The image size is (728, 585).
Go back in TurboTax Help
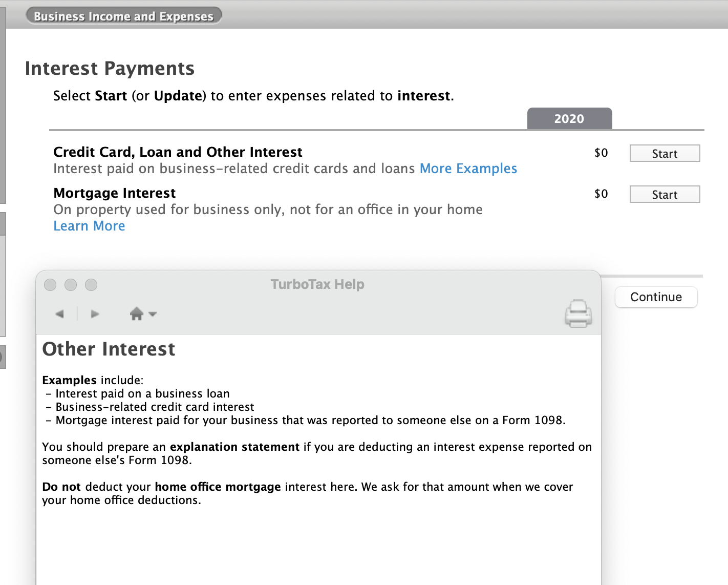(59, 314)
